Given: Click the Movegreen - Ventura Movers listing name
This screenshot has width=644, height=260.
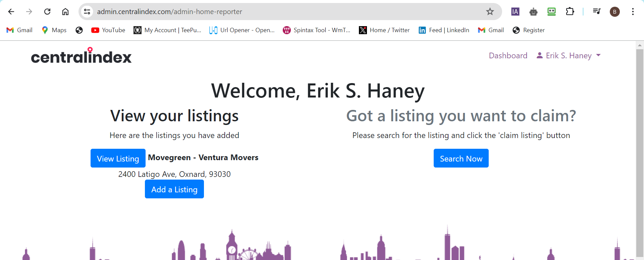Looking at the screenshot, I should (203, 157).
